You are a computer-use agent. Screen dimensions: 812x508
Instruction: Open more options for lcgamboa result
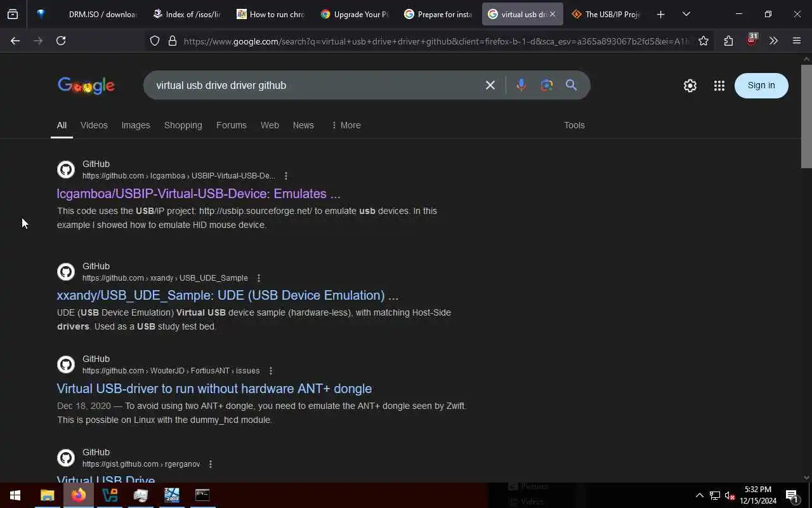point(285,176)
